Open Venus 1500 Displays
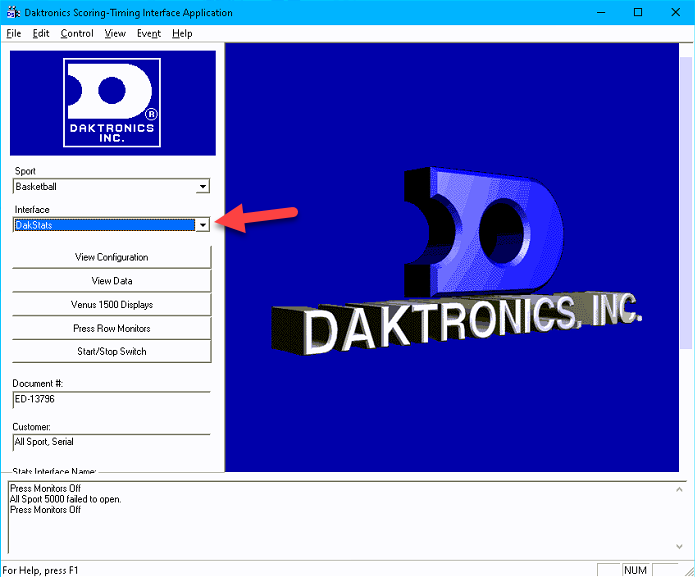Screen dimensions: 695x577 coord(111,304)
